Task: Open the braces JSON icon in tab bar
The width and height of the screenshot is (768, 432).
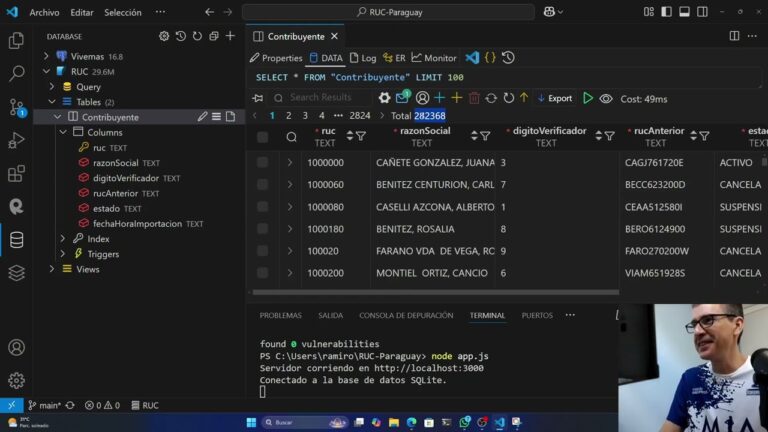Action: [490, 57]
